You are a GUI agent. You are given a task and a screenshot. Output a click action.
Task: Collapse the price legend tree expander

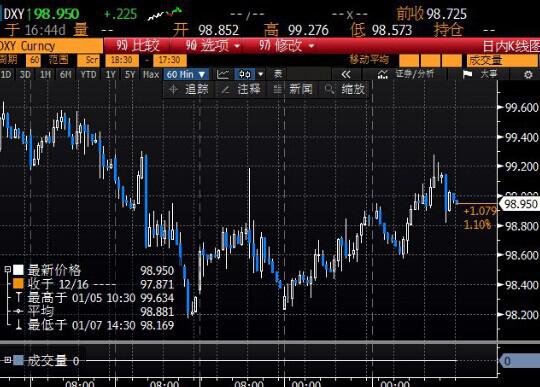pyautogui.click(x=8, y=270)
